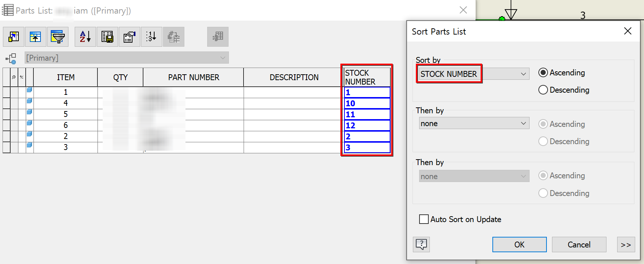Export the parts list via save icon
Viewport: 644px width, 264px height.
pyautogui.click(x=107, y=37)
